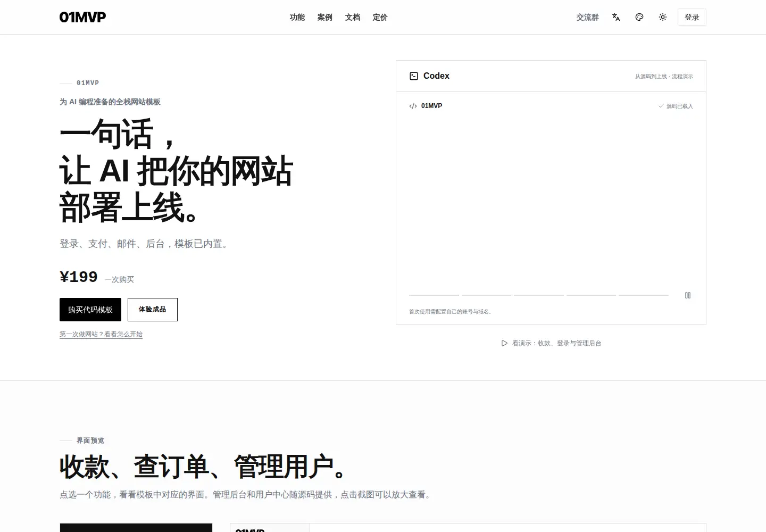This screenshot has height=532, width=766.
Task: Click the Codex panel title
Action: 436,76
